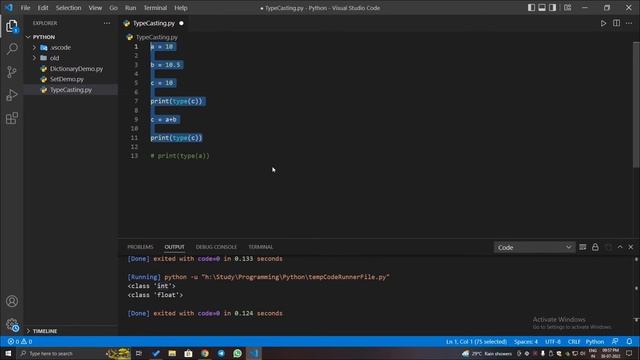Open the Extensions view

12,118
